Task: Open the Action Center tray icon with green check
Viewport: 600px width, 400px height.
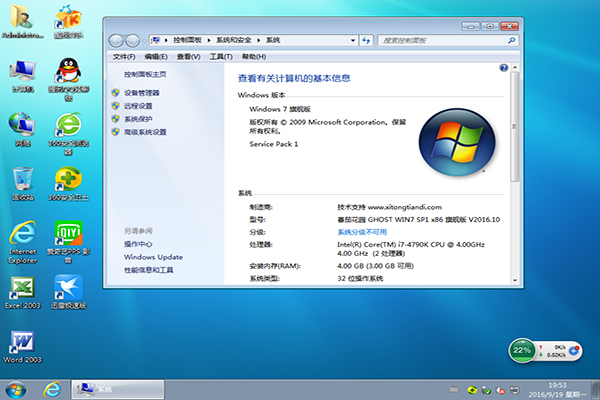Action: coord(486,390)
